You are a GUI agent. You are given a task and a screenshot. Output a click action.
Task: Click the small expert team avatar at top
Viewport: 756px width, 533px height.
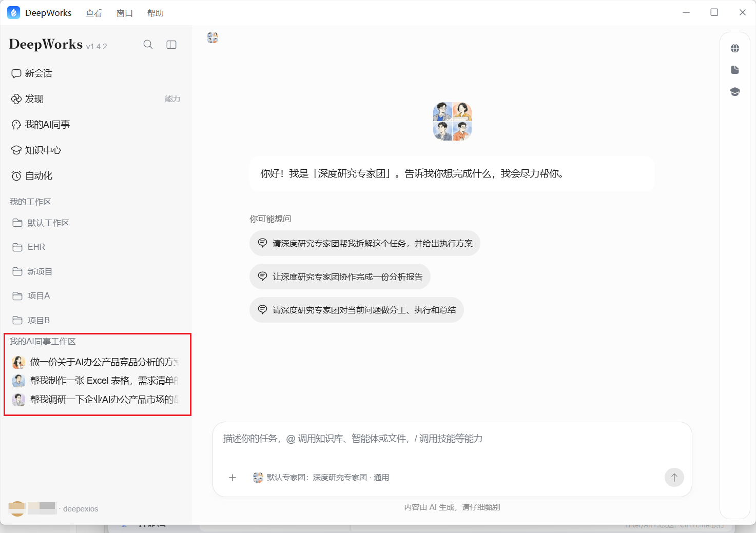(x=212, y=37)
